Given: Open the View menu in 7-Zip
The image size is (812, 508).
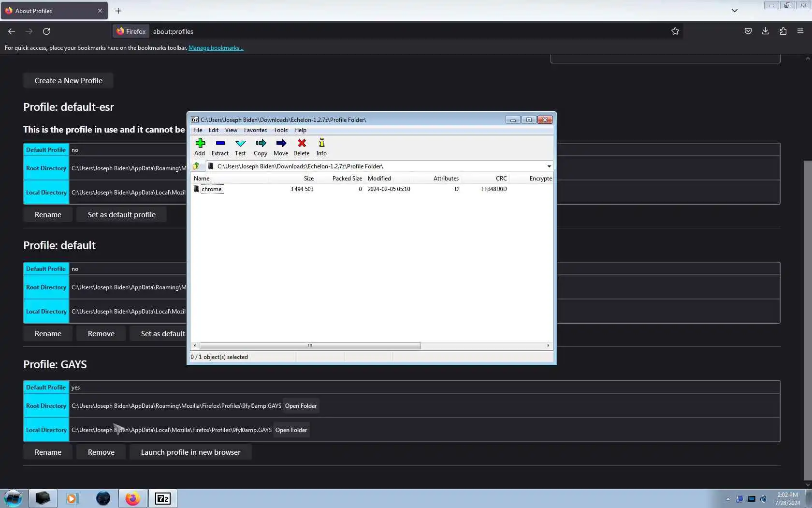Looking at the screenshot, I should [231, 130].
